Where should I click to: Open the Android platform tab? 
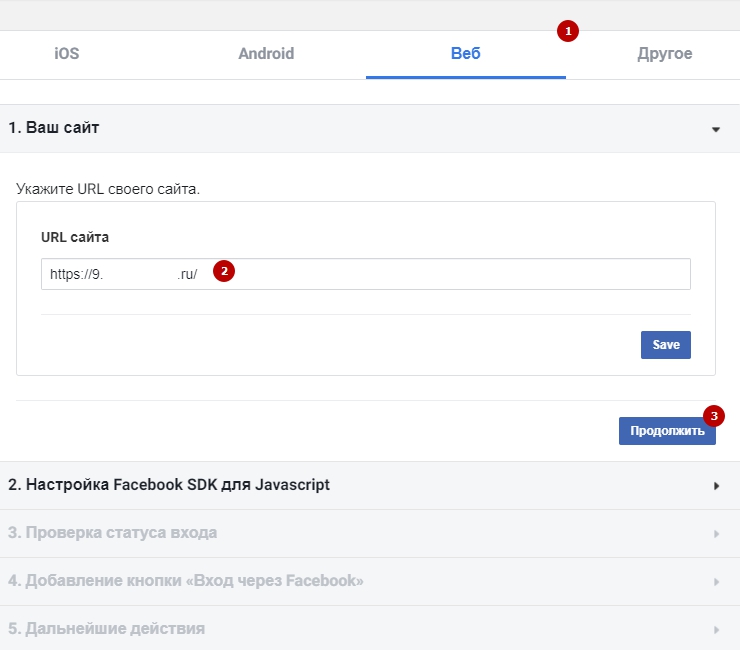pos(266,54)
